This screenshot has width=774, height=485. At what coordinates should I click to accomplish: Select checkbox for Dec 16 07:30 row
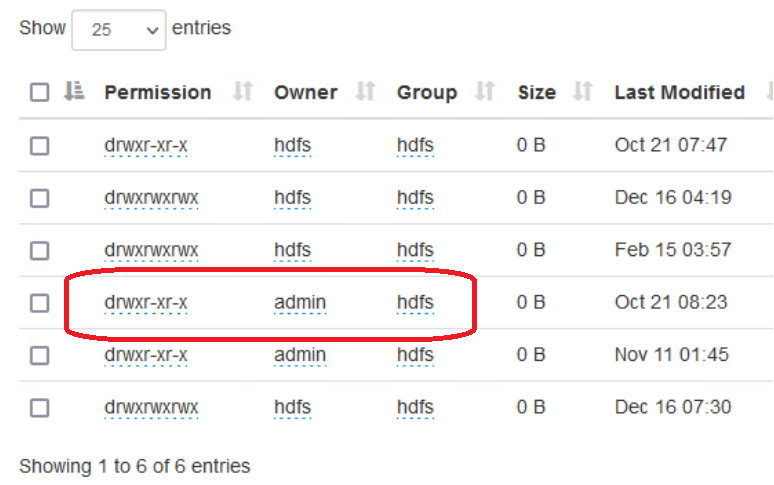tap(39, 407)
